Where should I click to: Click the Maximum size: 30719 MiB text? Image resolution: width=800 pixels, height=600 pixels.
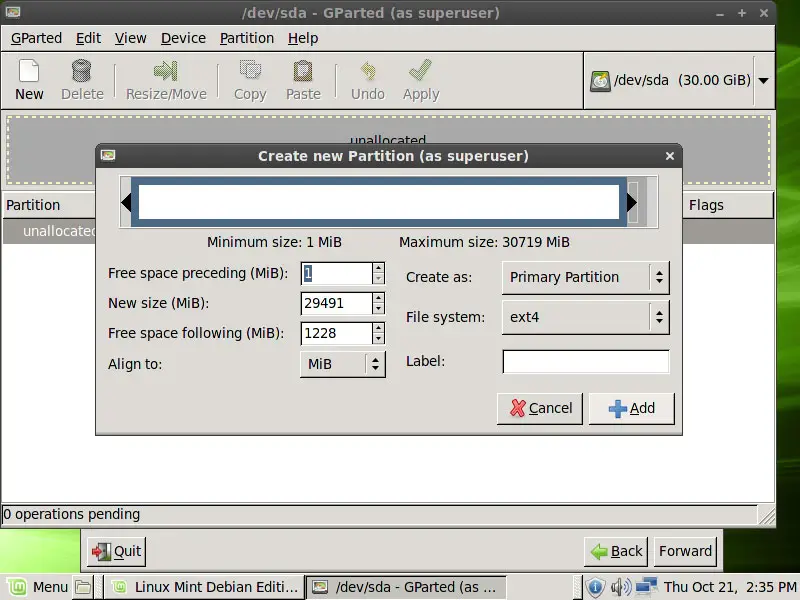(484, 242)
